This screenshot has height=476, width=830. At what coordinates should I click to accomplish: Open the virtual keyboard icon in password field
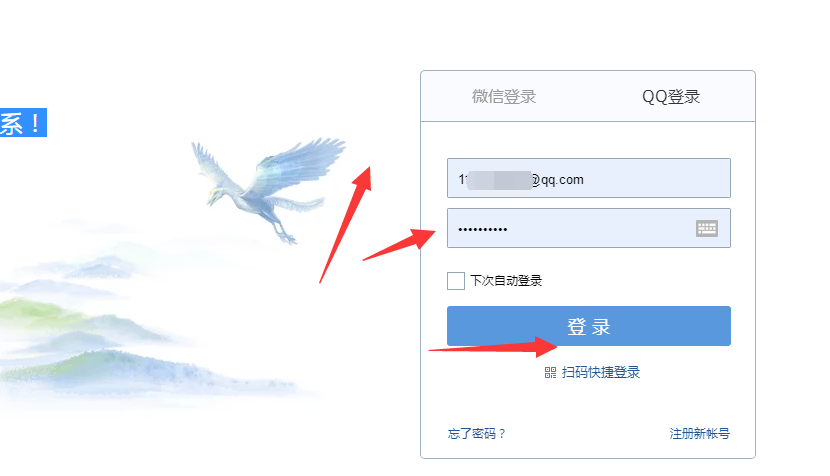coord(706,228)
